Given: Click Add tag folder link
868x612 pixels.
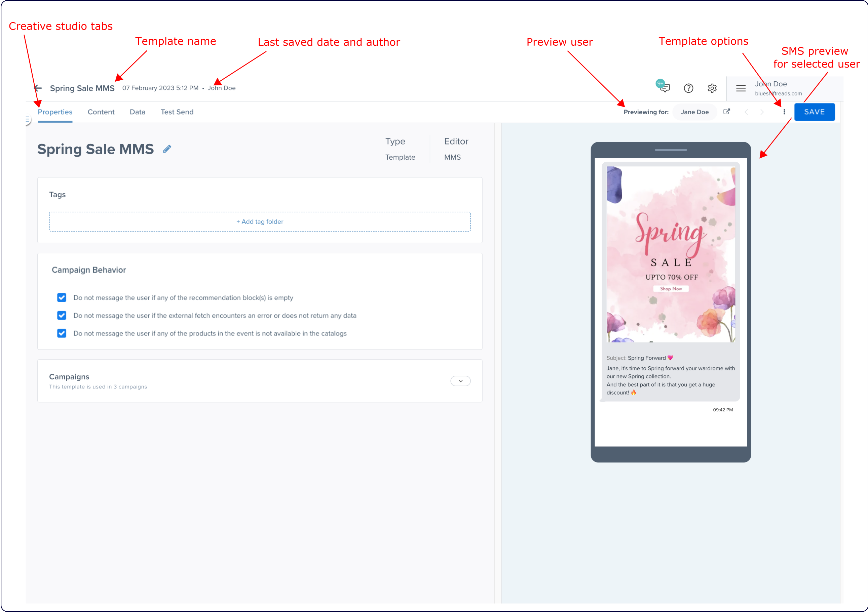Looking at the screenshot, I should (x=260, y=222).
